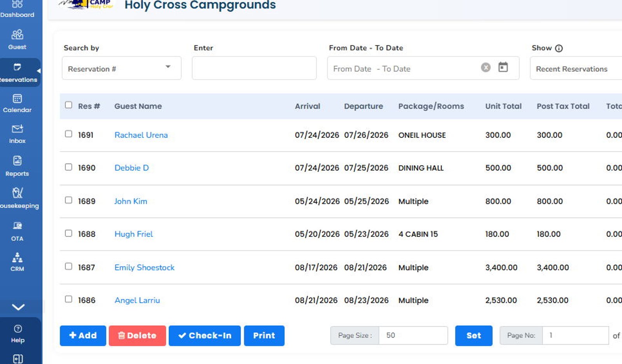Open the Dashboard sidebar icon
622x364 pixels.
pyautogui.click(x=17, y=4)
